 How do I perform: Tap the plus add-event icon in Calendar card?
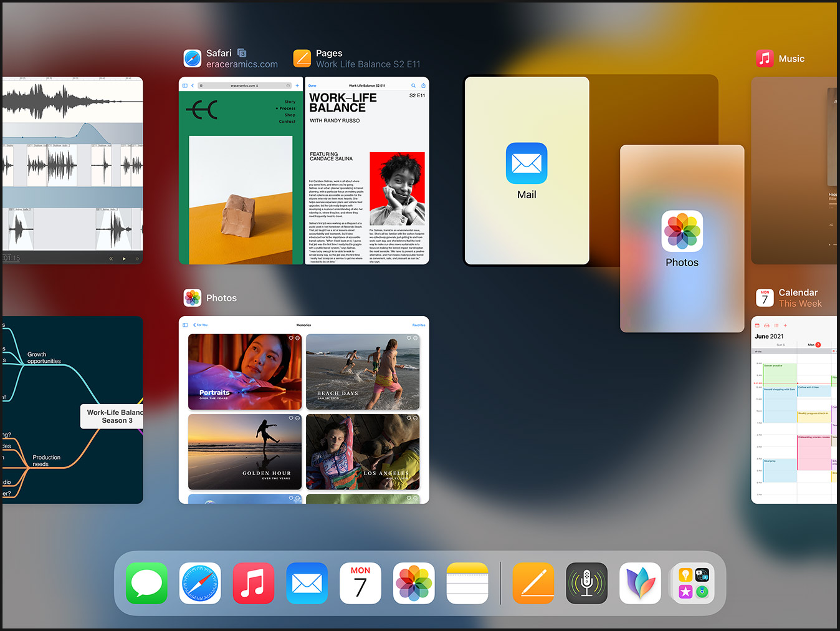(785, 325)
